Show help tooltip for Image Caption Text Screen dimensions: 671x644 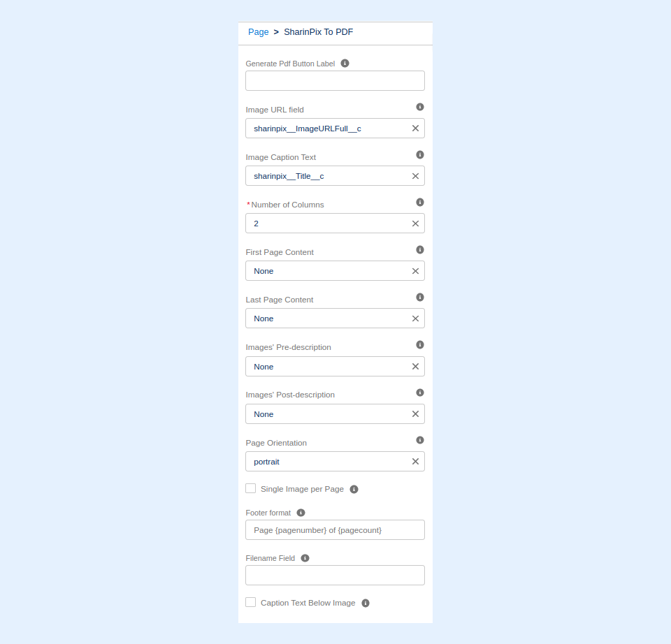pyautogui.click(x=420, y=154)
